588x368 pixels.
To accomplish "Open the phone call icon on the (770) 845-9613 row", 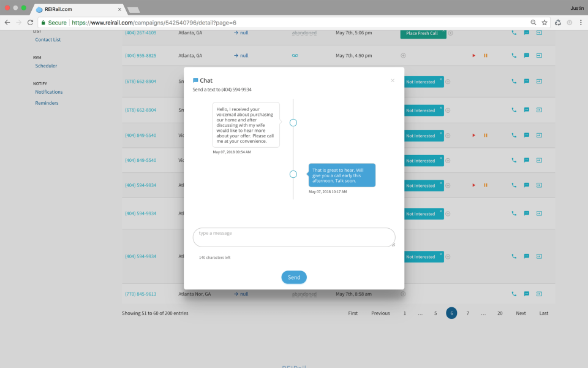I will [x=513, y=294].
